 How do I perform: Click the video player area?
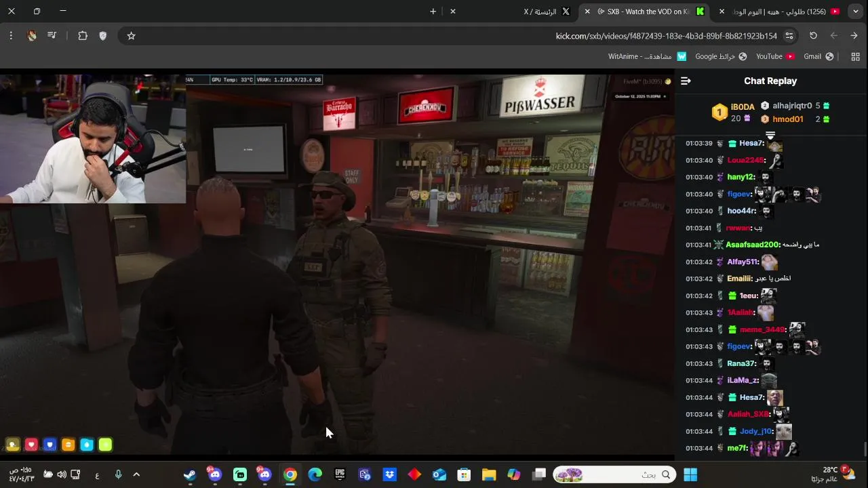[x=337, y=264]
